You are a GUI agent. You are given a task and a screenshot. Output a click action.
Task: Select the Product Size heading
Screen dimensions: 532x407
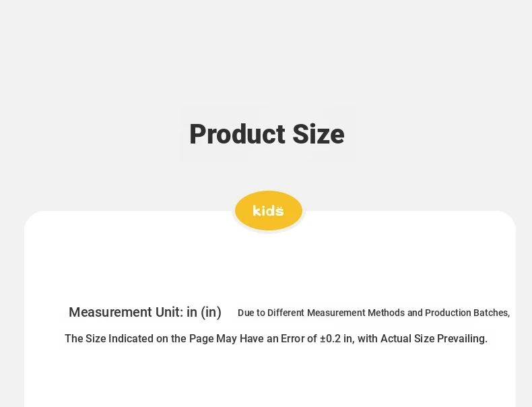[x=267, y=134]
